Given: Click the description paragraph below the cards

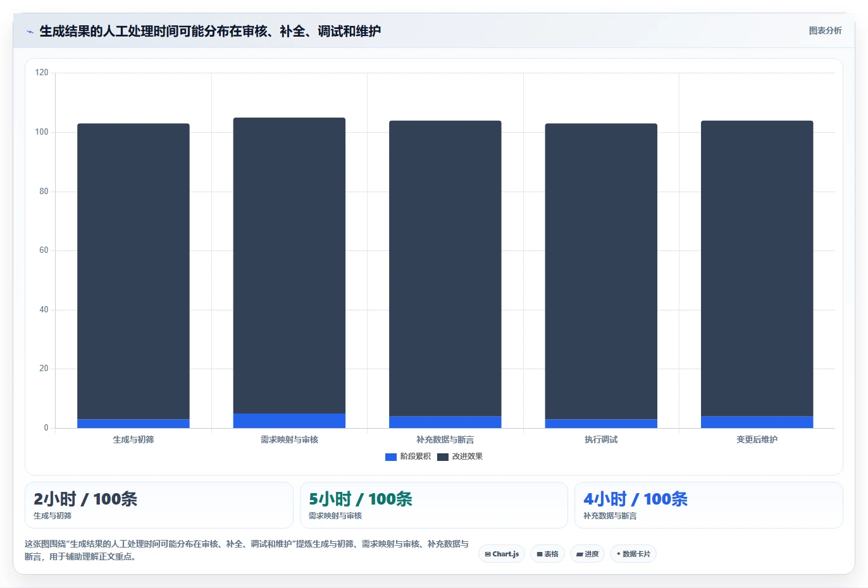Looking at the screenshot, I should [x=247, y=550].
